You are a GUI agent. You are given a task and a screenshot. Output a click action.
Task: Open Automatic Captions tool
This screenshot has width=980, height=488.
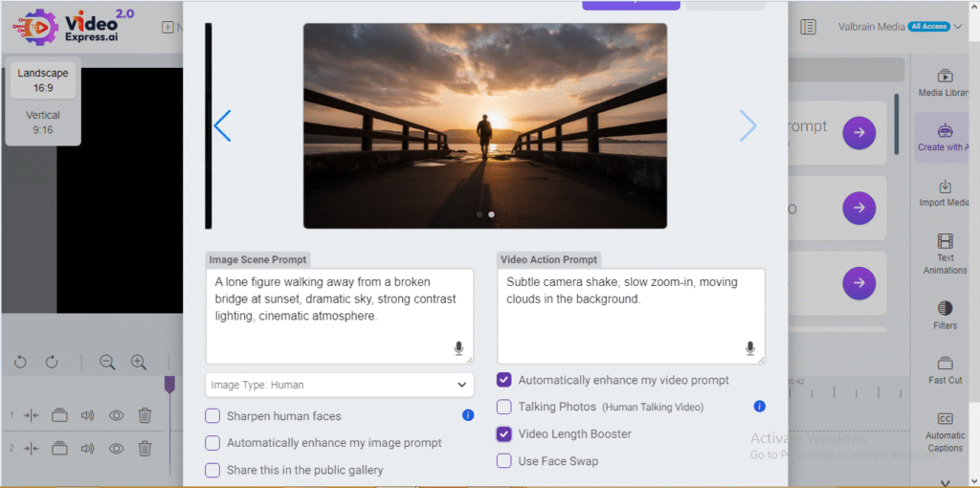pos(945,433)
